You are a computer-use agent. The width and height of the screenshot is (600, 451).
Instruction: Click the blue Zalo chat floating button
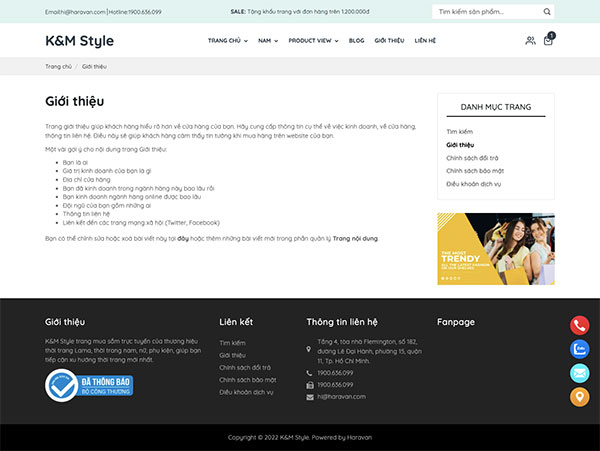click(579, 349)
